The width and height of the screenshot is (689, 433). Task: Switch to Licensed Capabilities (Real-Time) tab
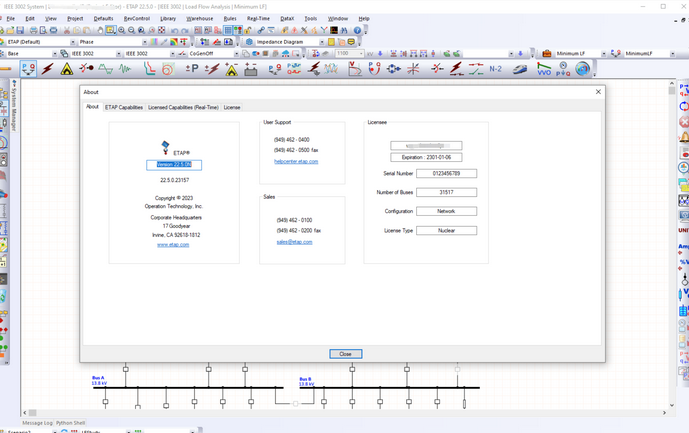point(183,107)
